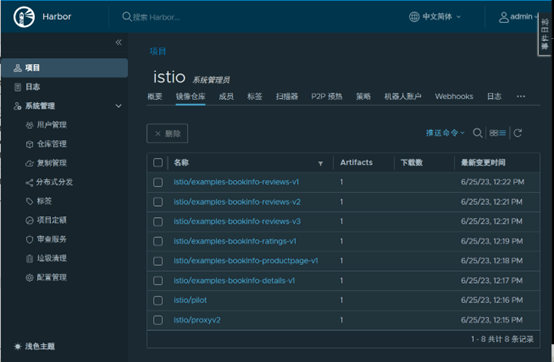The width and height of the screenshot is (554, 362).
Task: Sort by 最新变更时间 column header
Action: pyautogui.click(x=483, y=162)
